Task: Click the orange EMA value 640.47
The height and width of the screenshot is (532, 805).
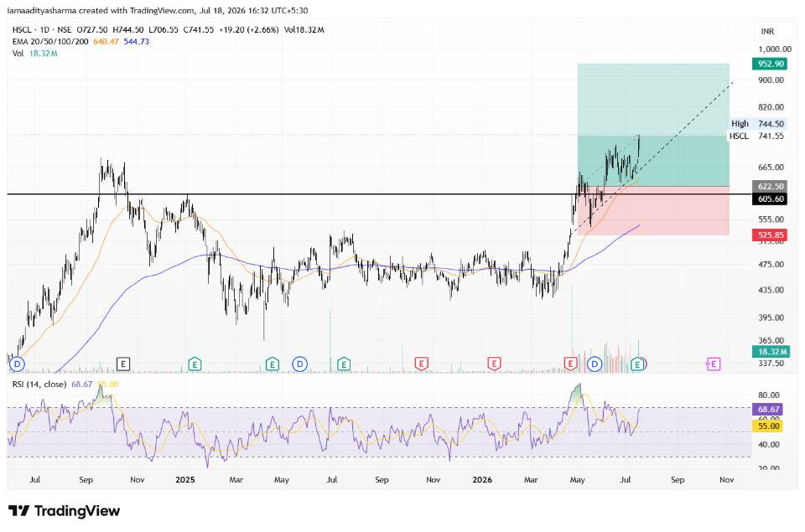Action: [x=106, y=42]
